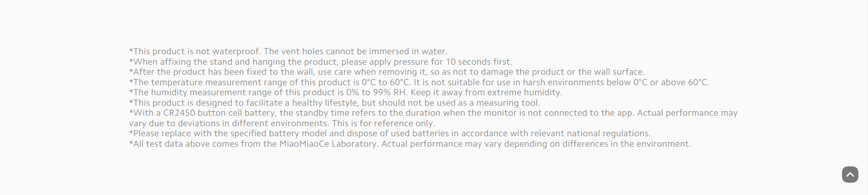The width and height of the screenshot is (868, 195).
Task: Click the text 'CR2450' in the battery note
Action: pos(179,113)
